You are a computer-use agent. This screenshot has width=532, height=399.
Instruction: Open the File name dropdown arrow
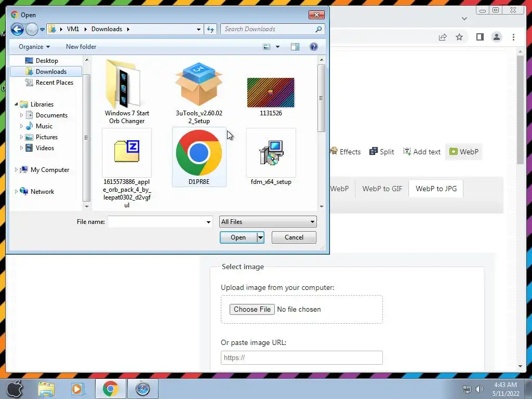click(x=208, y=222)
